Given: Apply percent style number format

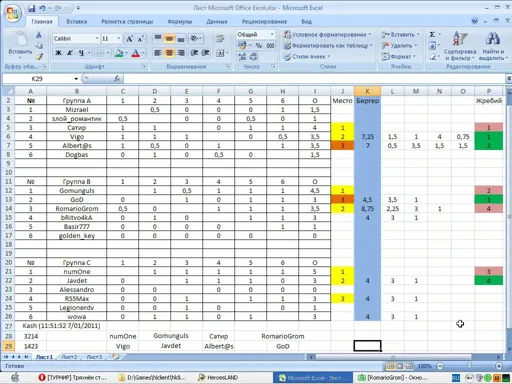Looking at the screenshot, I should (259, 45).
